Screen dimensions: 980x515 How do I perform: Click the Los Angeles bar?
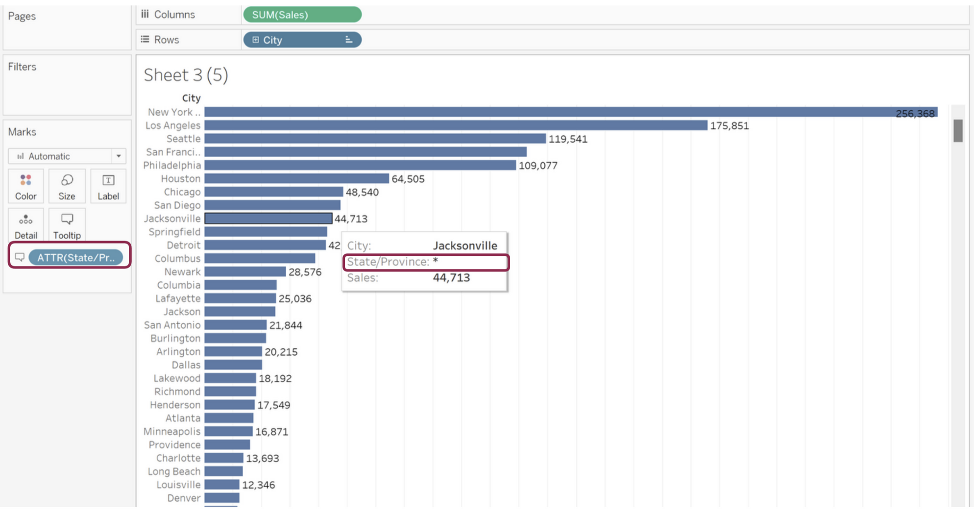coord(456,125)
